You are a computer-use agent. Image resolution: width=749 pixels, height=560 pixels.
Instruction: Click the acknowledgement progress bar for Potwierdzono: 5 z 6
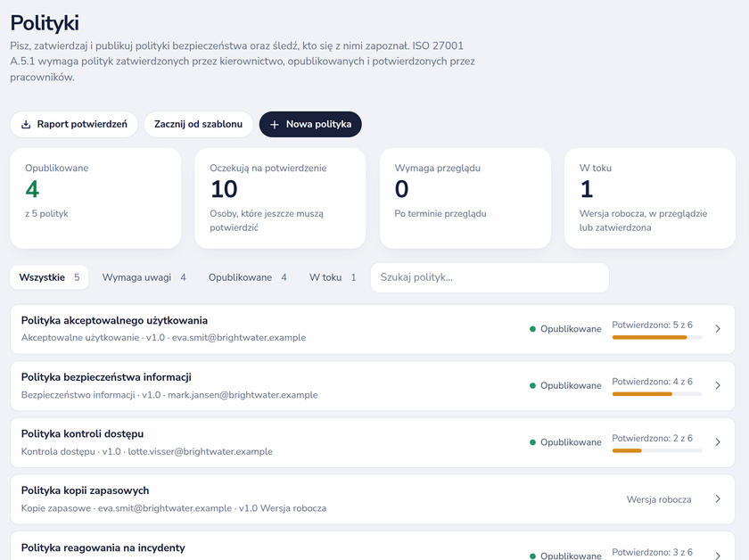(x=657, y=337)
